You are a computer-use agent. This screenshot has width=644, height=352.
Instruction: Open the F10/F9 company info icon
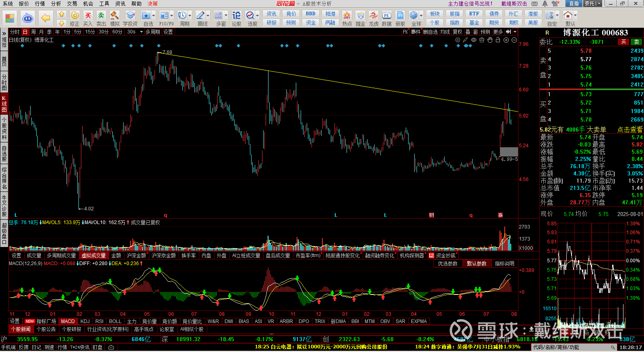pyautogui.click(x=164, y=15)
